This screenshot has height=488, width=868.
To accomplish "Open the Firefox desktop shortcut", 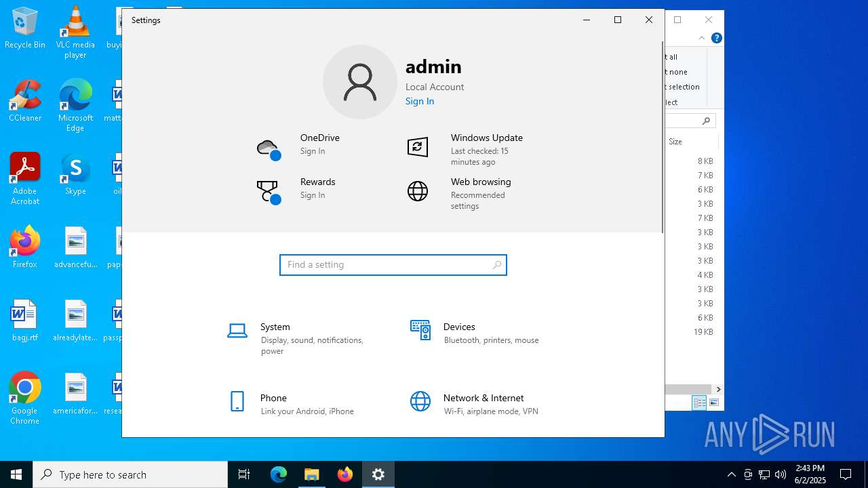I will click(25, 247).
